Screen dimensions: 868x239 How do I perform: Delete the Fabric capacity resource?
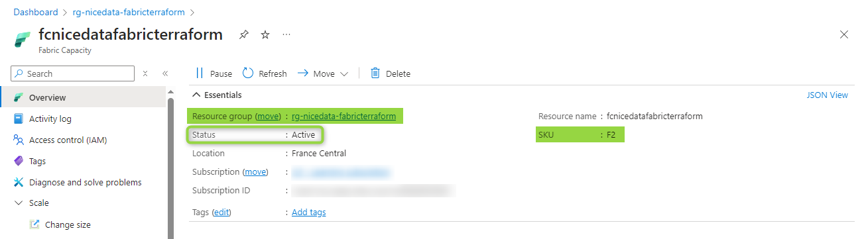[391, 73]
